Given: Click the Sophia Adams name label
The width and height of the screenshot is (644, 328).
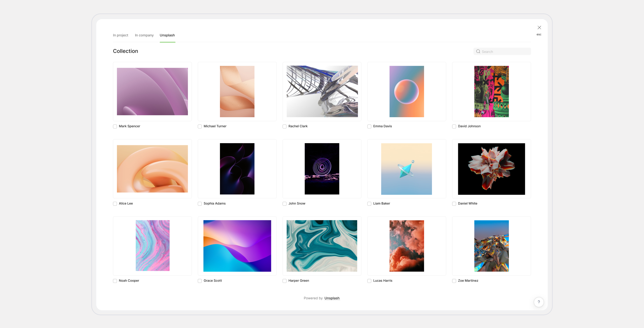Looking at the screenshot, I should 214,203.
